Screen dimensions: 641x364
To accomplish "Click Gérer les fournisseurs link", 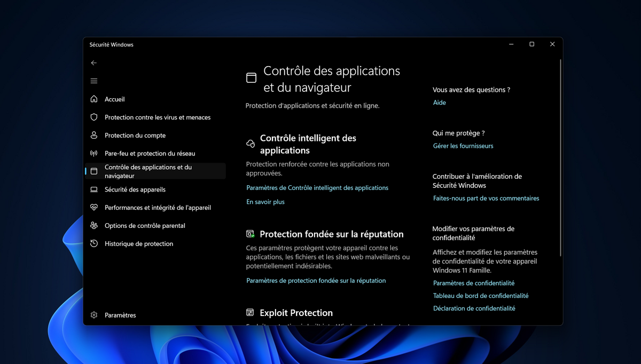I will (x=463, y=146).
